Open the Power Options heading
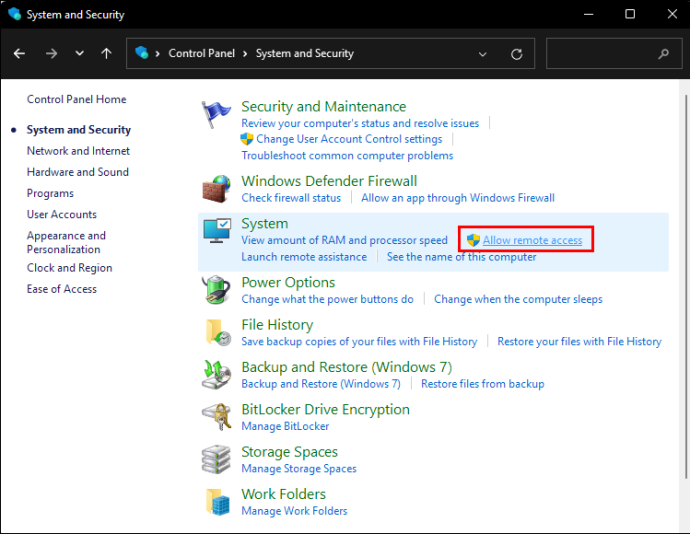This screenshot has width=690, height=534. [288, 282]
